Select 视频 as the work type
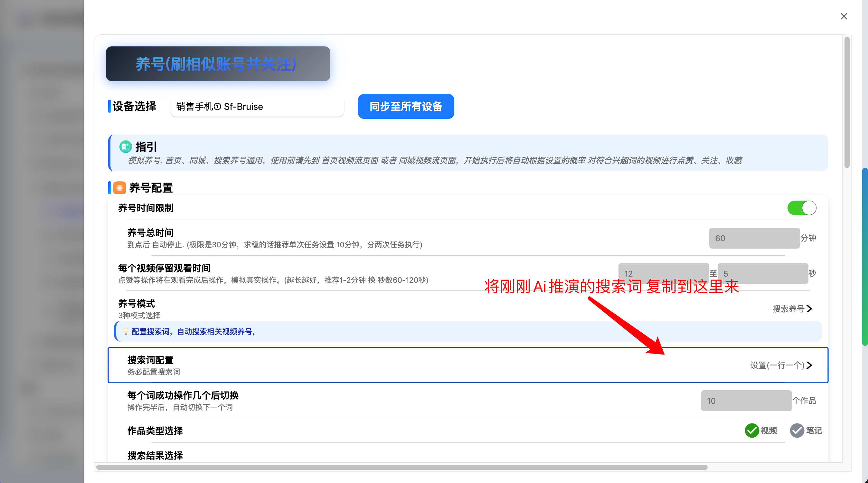 click(x=768, y=431)
